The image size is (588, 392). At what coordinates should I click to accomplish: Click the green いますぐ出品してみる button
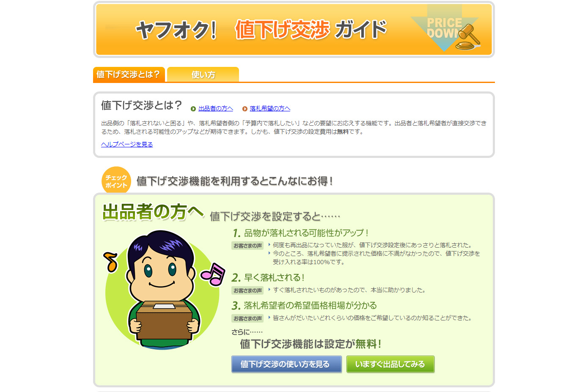click(390, 364)
